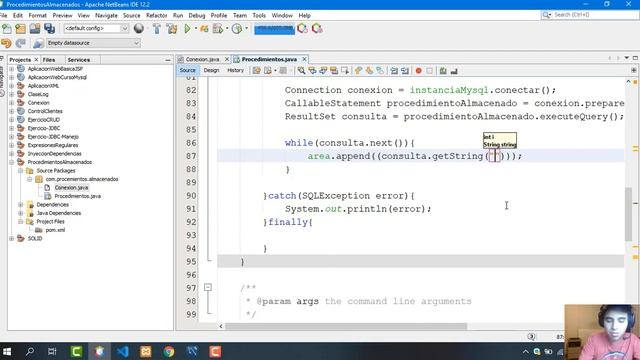Viewport: 640px width, 360px height.
Task: Switch to the Files panel tab
Action: [49, 60]
